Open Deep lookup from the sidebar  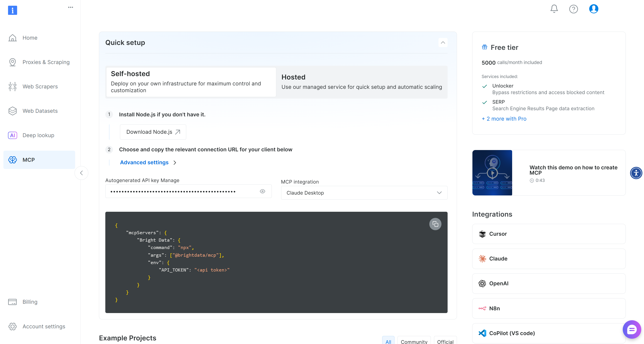click(38, 135)
